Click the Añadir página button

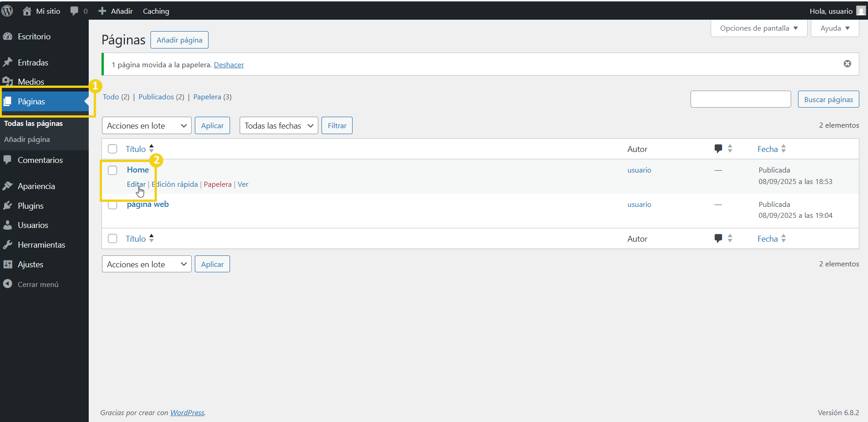point(179,40)
